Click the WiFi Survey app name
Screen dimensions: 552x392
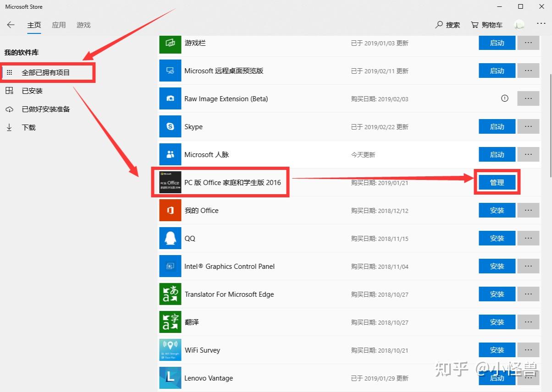[202, 350]
